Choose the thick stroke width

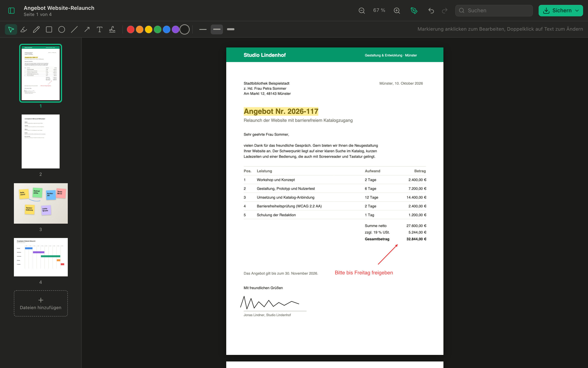(x=231, y=29)
